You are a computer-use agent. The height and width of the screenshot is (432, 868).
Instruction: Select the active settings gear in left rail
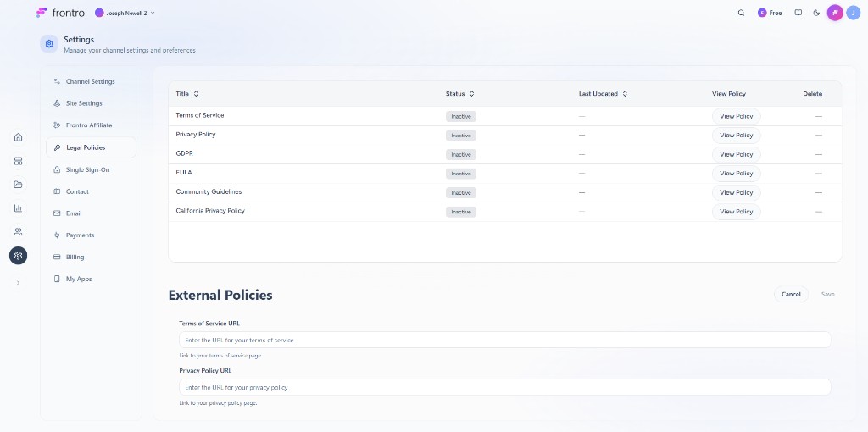click(x=19, y=256)
